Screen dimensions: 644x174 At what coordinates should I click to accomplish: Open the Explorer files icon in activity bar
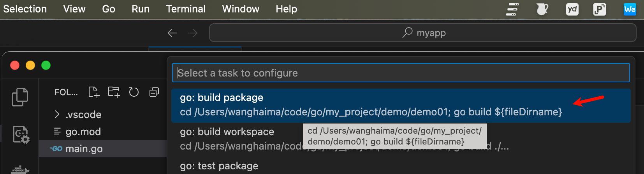click(x=20, y=97)
